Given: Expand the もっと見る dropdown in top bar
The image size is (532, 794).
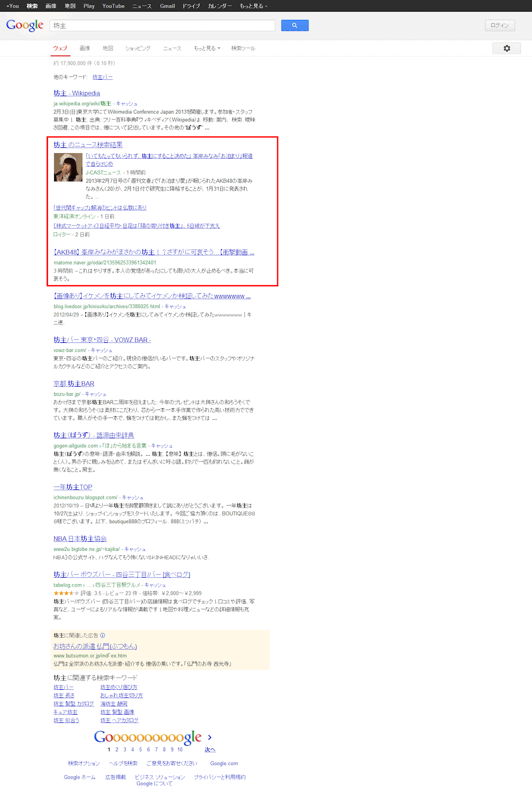Looking at the screenshot, I should point(253,6).
